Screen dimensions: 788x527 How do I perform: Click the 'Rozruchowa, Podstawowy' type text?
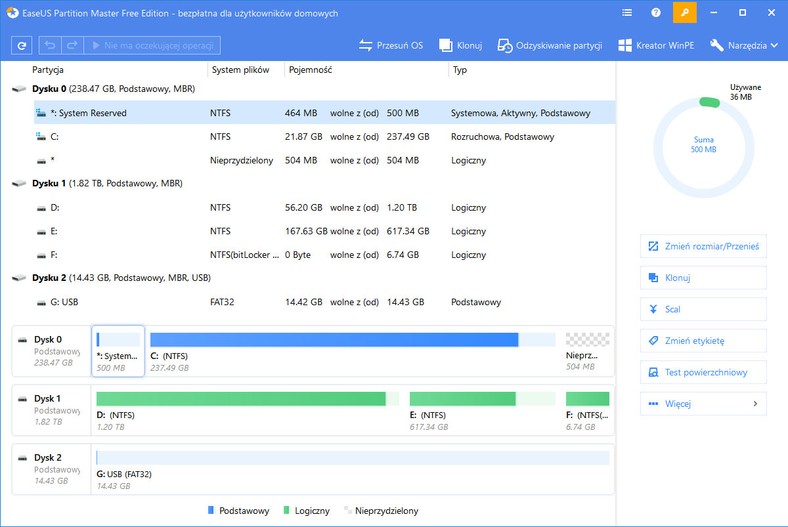pos(503,137)
